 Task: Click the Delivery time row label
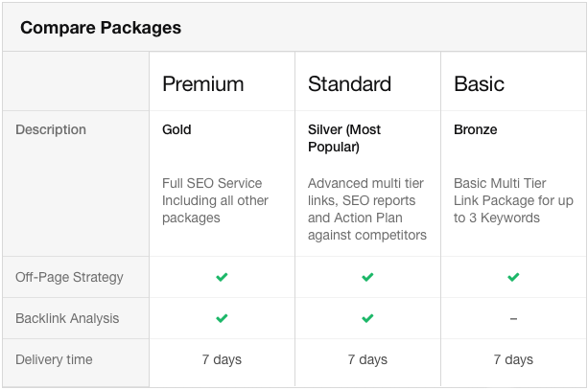54,359
